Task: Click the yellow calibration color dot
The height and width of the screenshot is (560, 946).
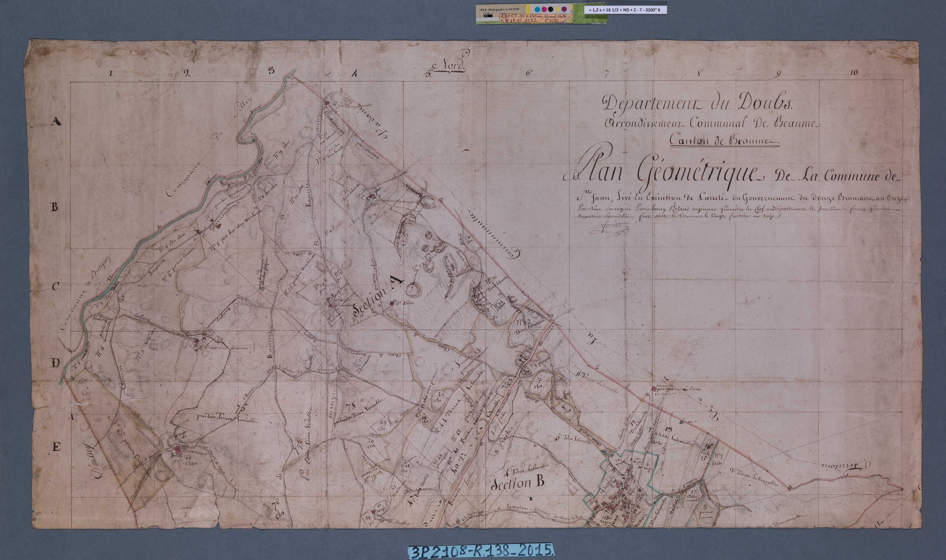Action: pos(557,9)
